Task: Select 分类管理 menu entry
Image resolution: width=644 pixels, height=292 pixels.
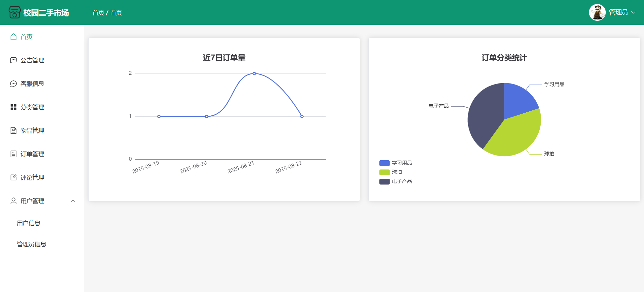Action: [42, 107]
